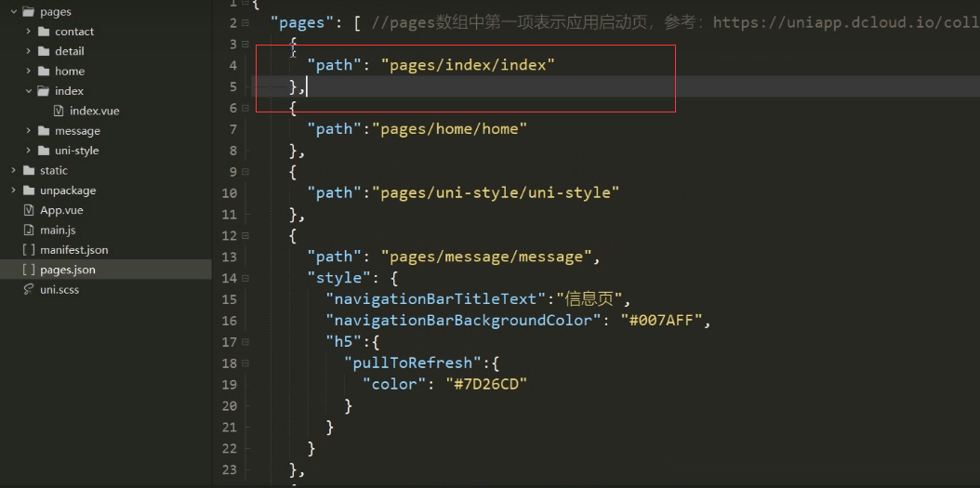Select the message folder label
This screenshot has width=980, height=488.
click(x=77, y=130)
